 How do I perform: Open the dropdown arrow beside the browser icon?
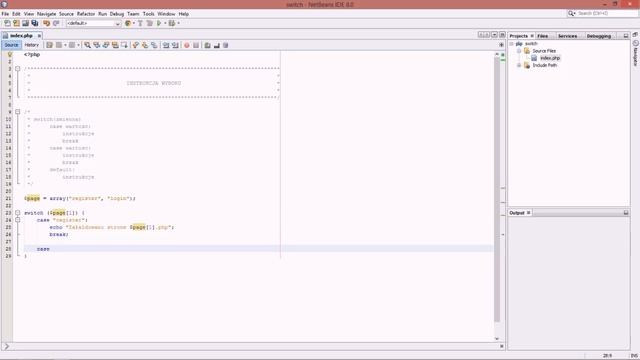pyautogui.click(x=133, y=23)
